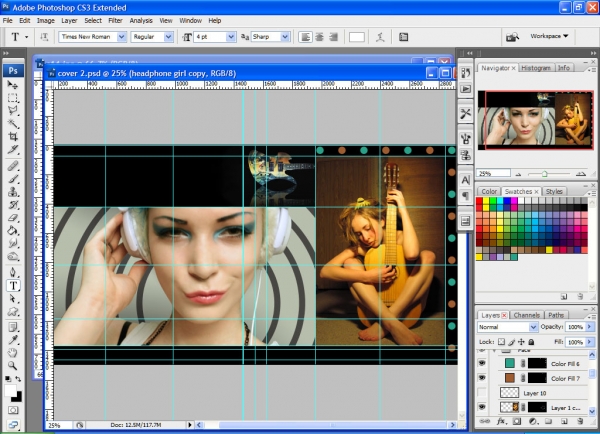Select the Clone Stamp tool
This screenshot has height=434, width=600.
tap(13, 192)
